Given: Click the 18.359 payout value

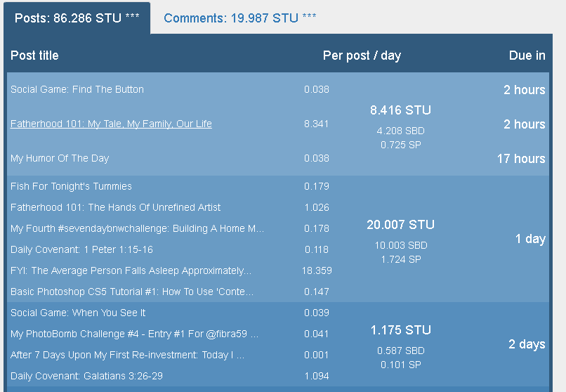Looking at the screenshot, I should click(x=317, y=270).
